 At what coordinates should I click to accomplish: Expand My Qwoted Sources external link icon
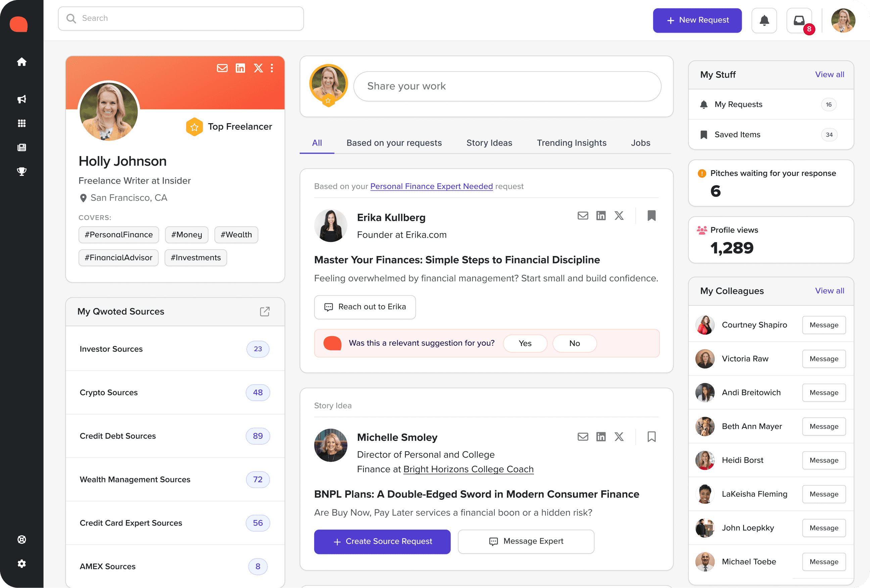click(x=265, y=311)
